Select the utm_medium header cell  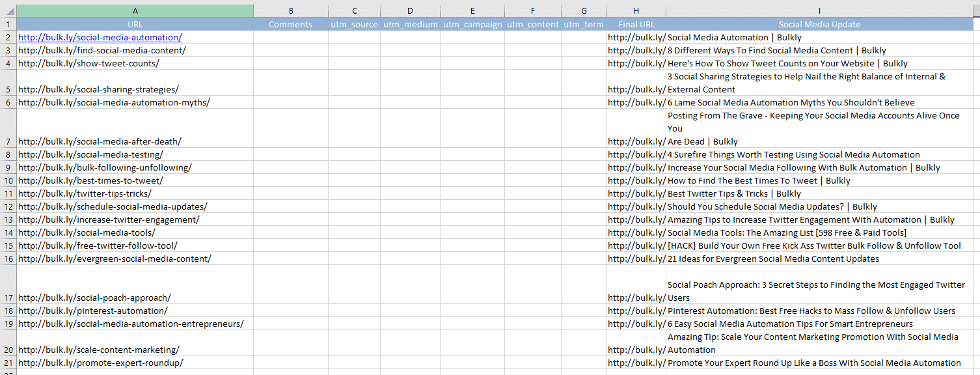(410, 24)
